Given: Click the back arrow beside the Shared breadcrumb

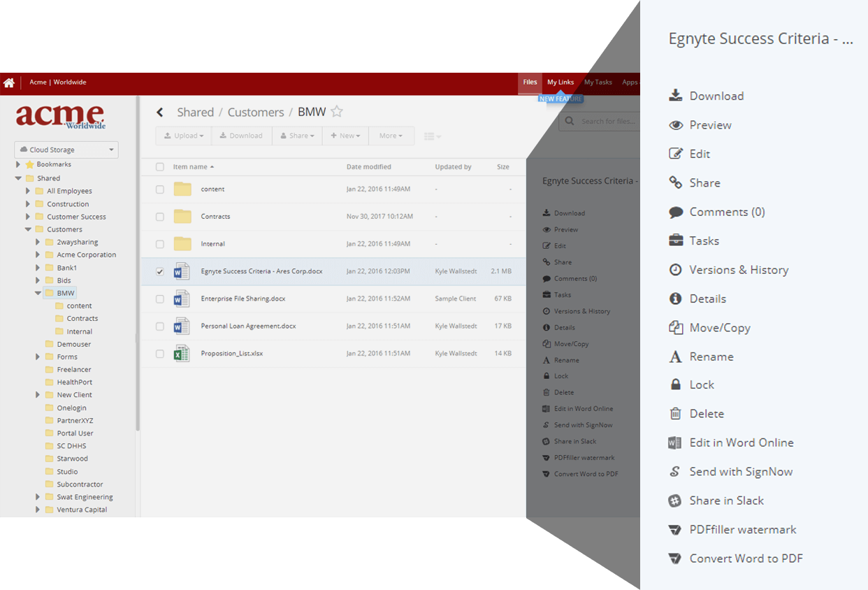Looking at the screenshot, I should coord(160,113).
